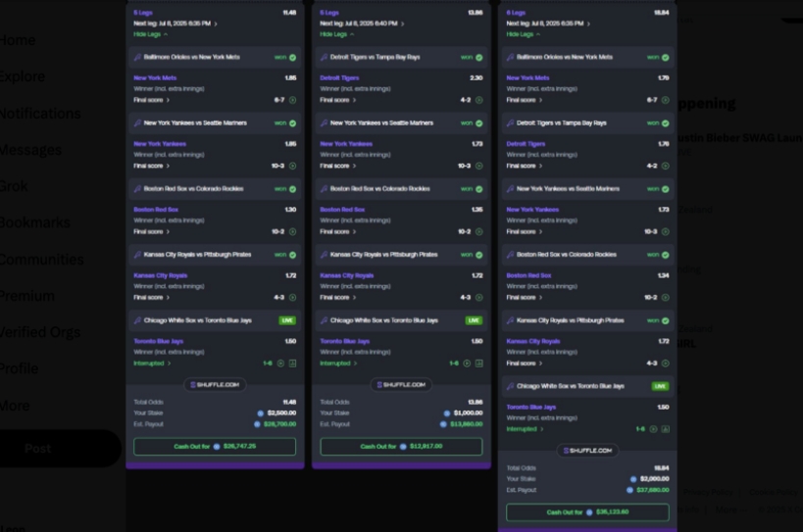The image size is (803, 532).
Task: Click Cash Out for $35,123.60 button
Action: (x=587, y=512)
